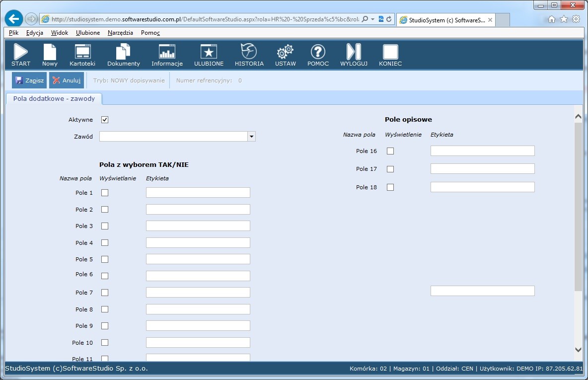Select the Pola dodatkowe - zawody tab

pyautogui.click(x=54, y=99)
